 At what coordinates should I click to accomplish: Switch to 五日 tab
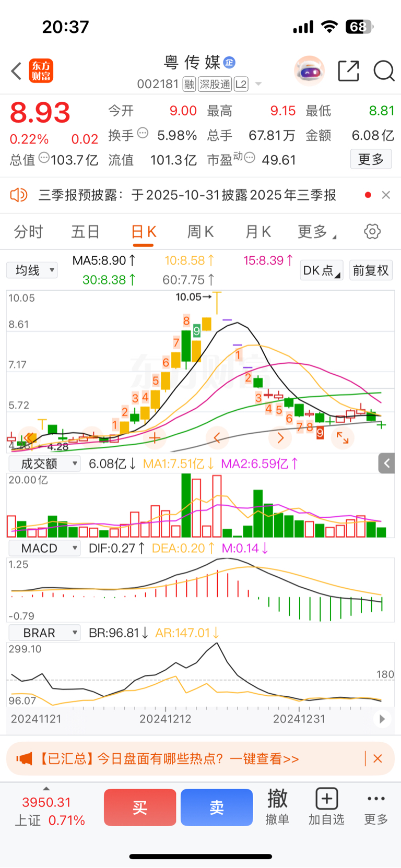tap(85, 232)
